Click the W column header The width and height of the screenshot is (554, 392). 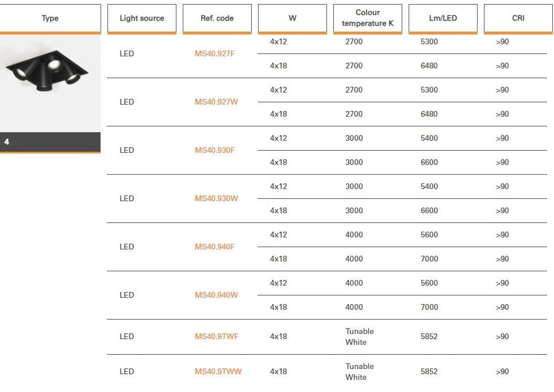[293, 18]
